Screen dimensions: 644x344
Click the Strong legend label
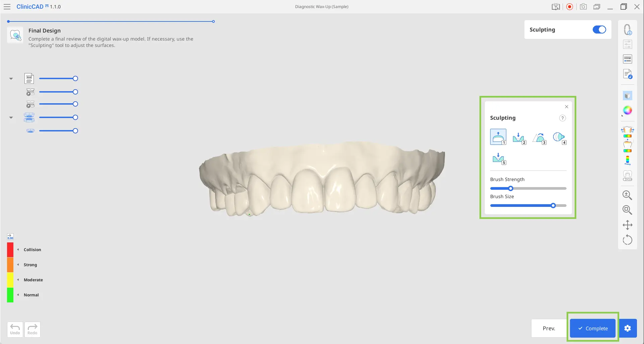coord(30,265)
